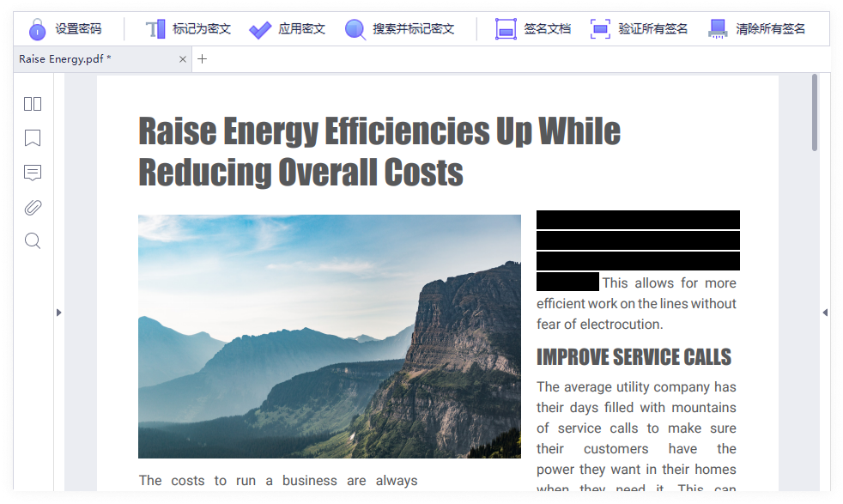Open the Search panel in left sidebar
Image resolution: width=843 pixels, height=504 pixels.
pos(33,241)
